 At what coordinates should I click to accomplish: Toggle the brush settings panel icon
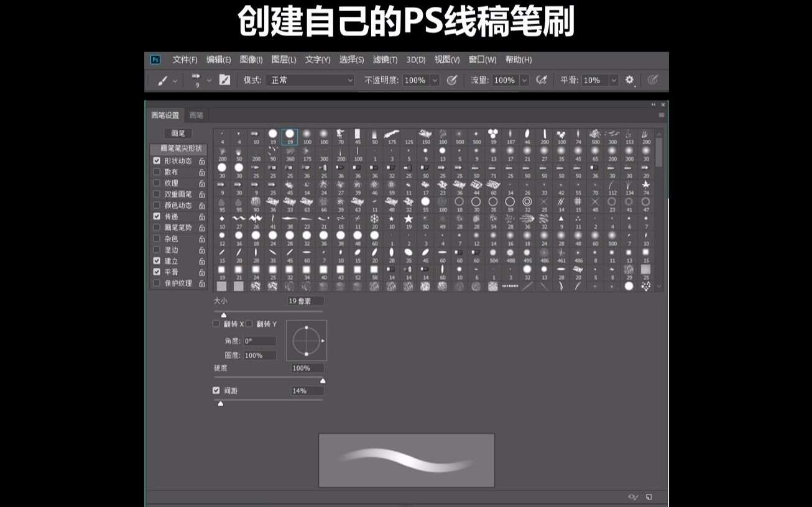(224, 80)
